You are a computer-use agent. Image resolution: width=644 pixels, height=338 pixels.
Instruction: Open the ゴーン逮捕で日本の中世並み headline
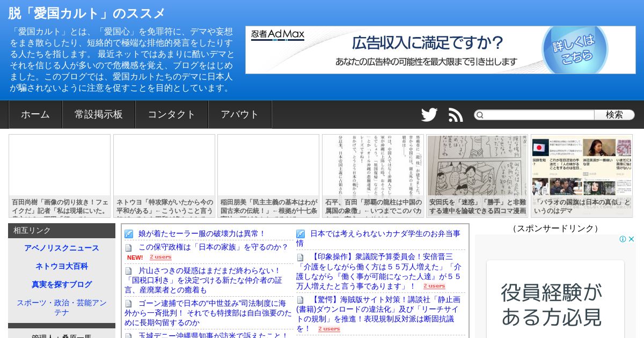[208, 313]
